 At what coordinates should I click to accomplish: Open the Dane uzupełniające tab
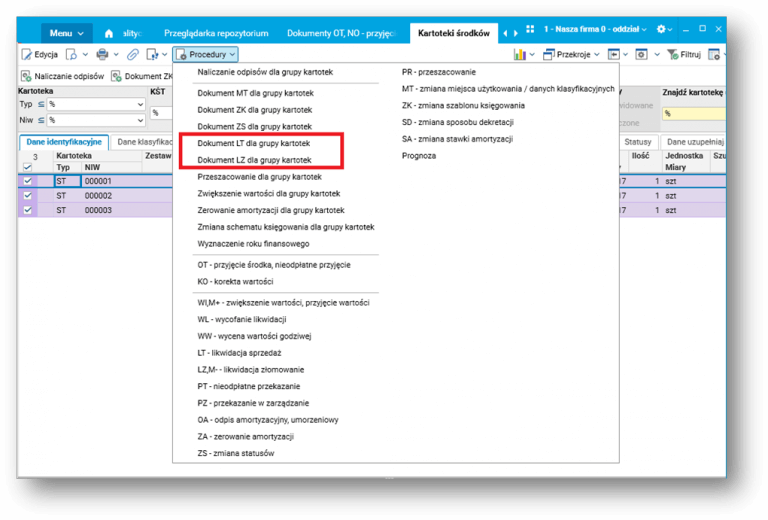[694, 142]
